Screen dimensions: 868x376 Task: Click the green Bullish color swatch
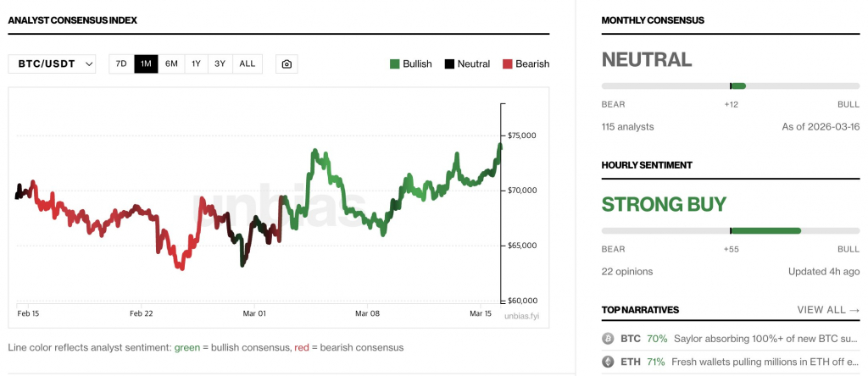(395, 64)
